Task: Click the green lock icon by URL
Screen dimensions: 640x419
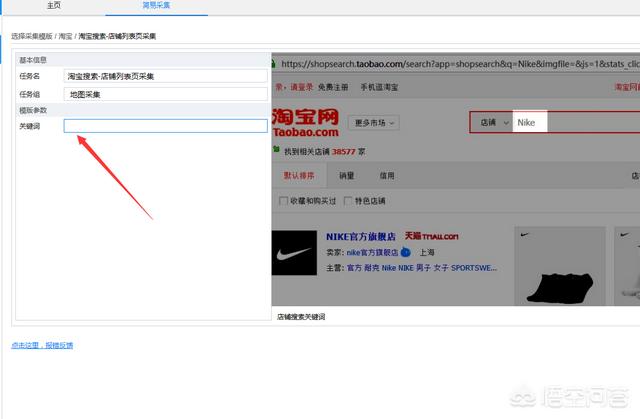Action: click(273, 63)
